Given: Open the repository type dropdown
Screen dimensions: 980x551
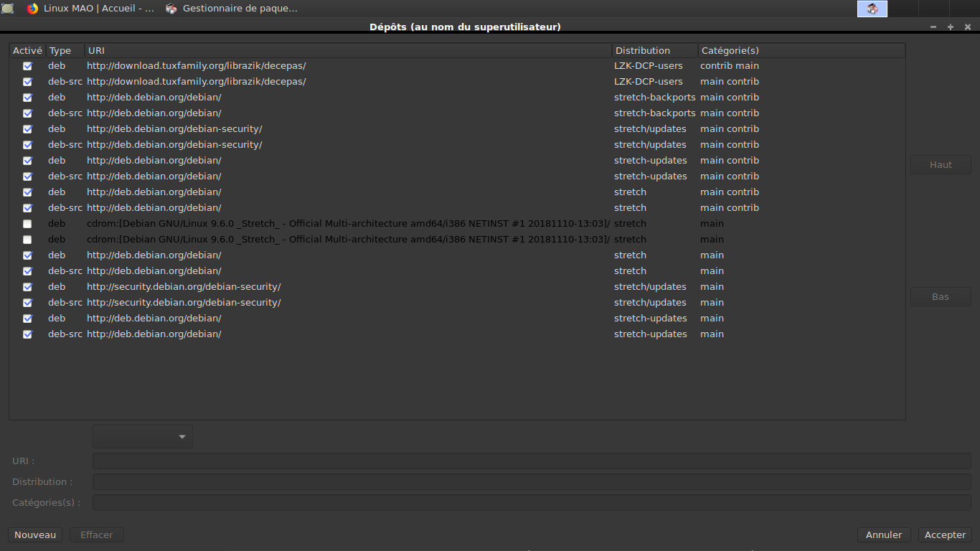Looking at the screenshot, I should coord(143,436).
